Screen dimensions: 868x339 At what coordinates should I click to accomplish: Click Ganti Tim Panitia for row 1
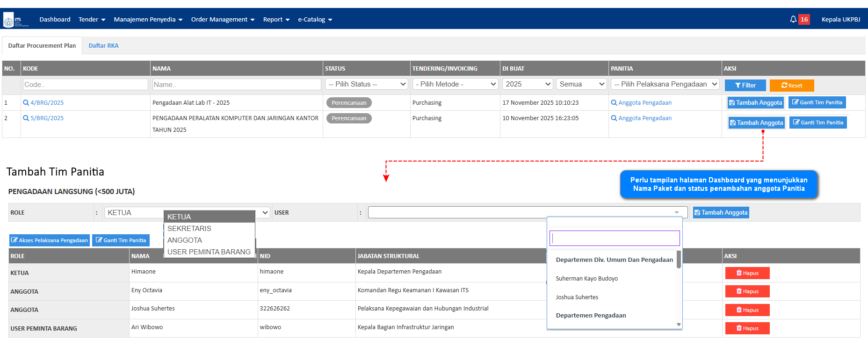(x=817, y=102)
